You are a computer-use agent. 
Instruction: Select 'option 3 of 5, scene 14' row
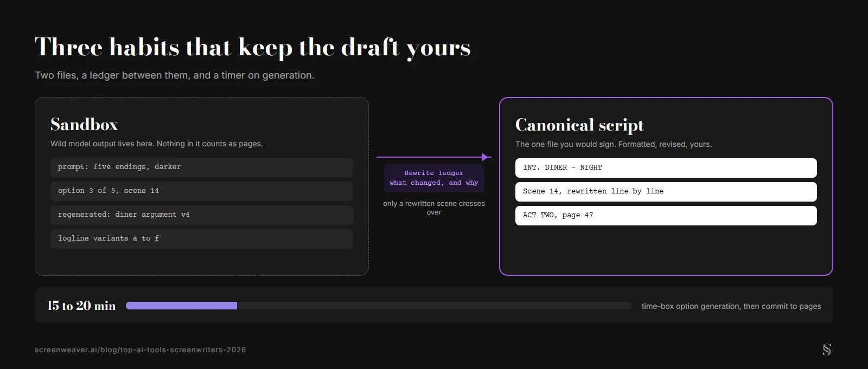point(202,191)
